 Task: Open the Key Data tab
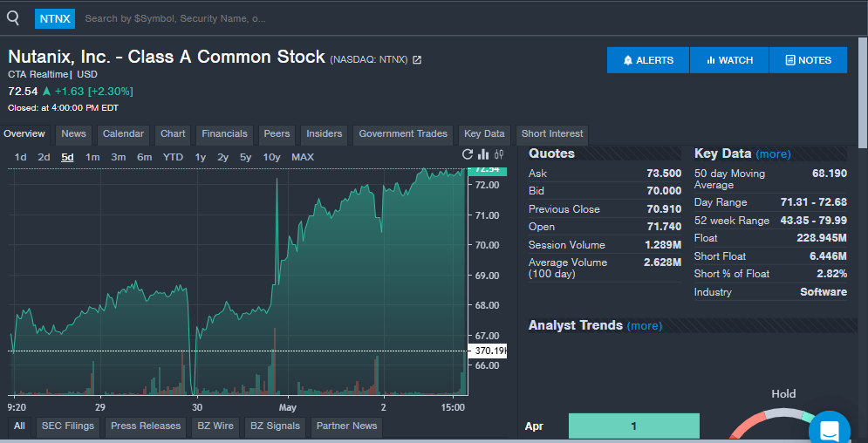pyautogui.click(x=484, y=133)
